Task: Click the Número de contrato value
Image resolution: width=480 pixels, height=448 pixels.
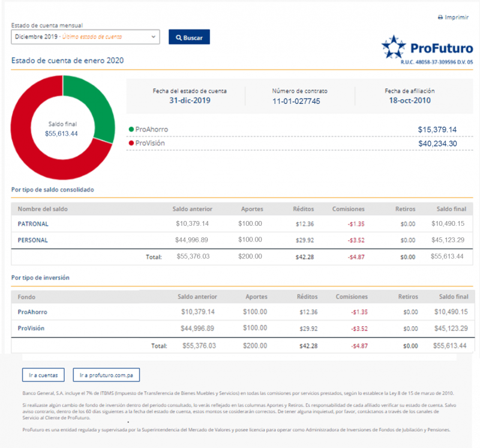Action: click(296, 101)
